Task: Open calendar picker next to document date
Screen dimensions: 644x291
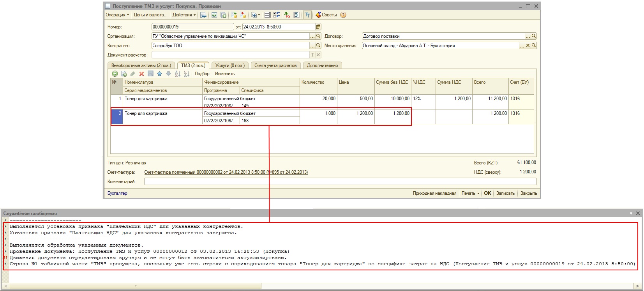Action: coord(318,27)
